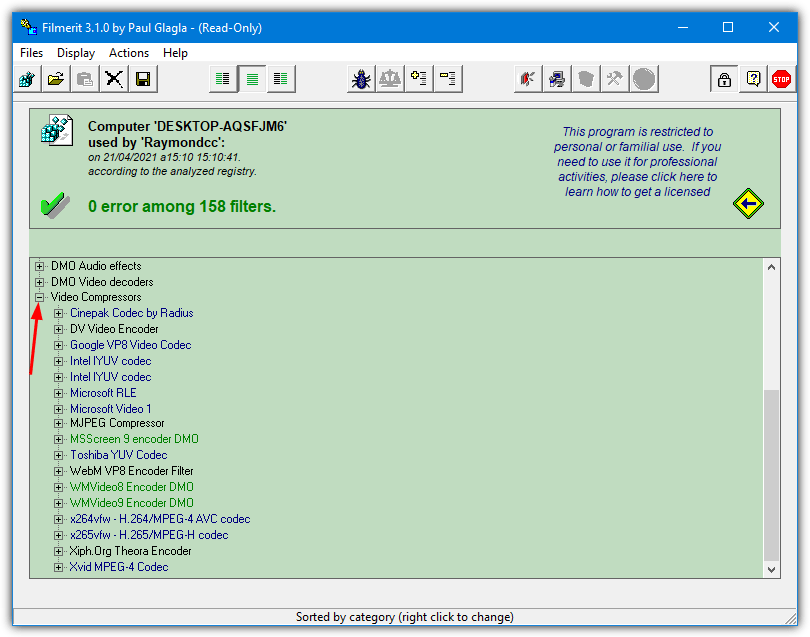
Task: Switch to the right-side green list view
Action: coord(281,79)
